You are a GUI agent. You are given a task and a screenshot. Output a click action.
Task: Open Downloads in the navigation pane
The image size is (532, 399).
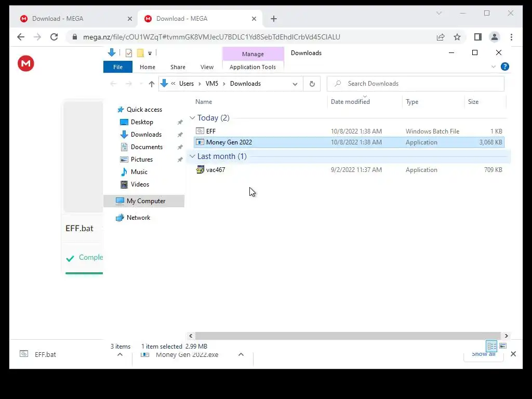(146, 135)
